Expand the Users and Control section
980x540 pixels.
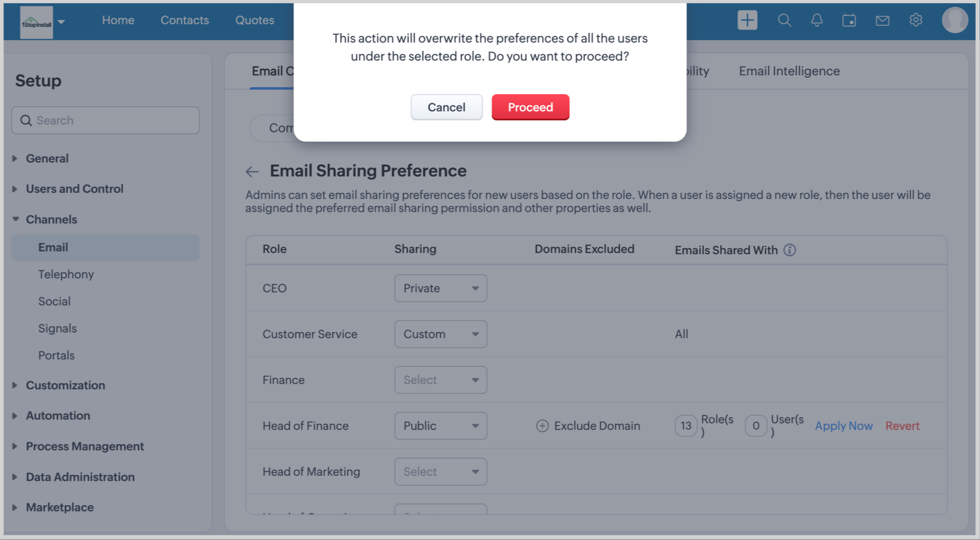point(74,189)
